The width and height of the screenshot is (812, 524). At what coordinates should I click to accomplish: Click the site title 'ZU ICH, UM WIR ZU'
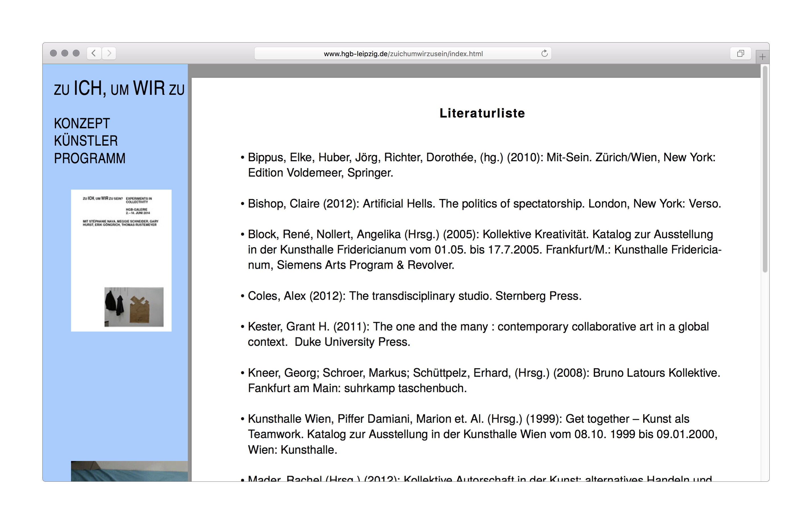click(119, 89)
